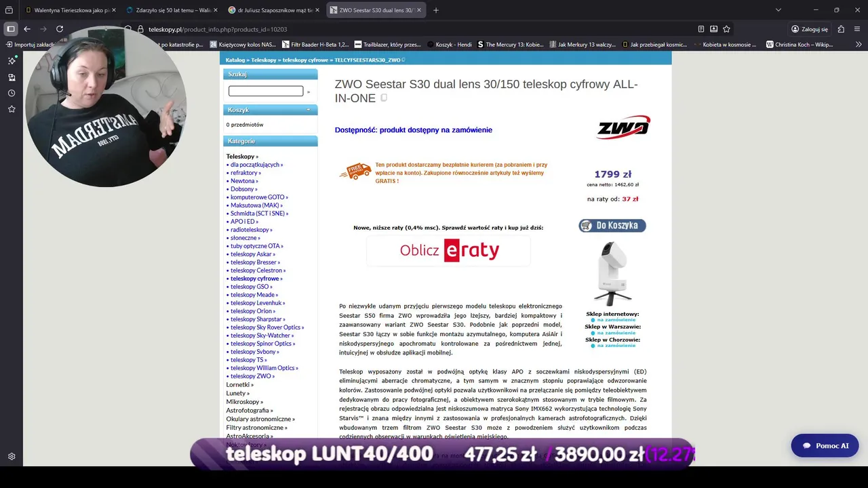Go back to the previous page
This screenshot has width=868, height=488.
point(27,29)
